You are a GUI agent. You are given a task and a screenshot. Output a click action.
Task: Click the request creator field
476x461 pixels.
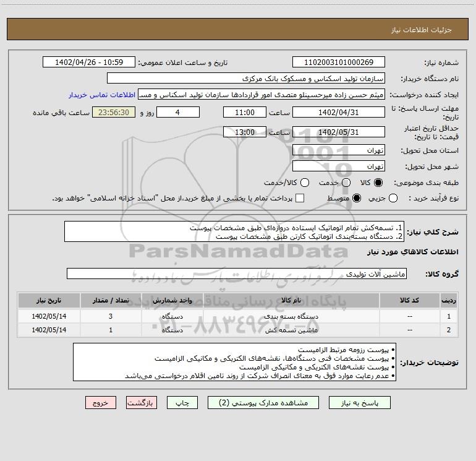click(x=261, y=95)
